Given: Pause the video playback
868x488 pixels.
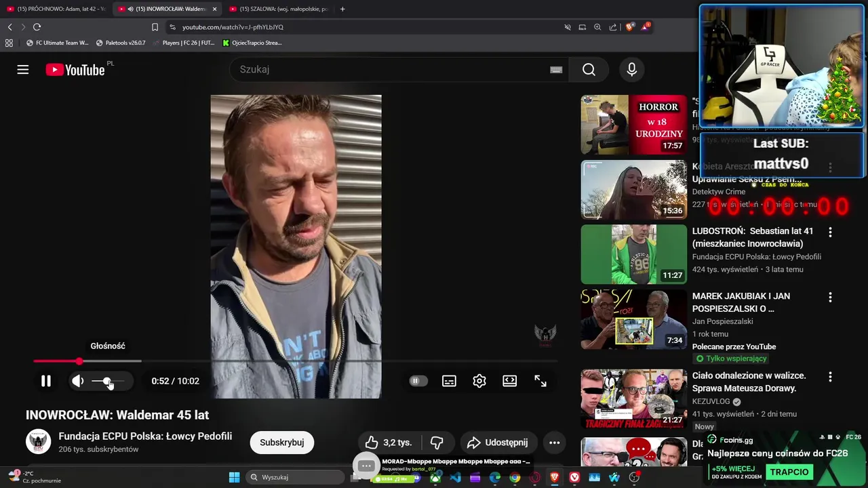Looking at the screenshot, I should (46, 381).
